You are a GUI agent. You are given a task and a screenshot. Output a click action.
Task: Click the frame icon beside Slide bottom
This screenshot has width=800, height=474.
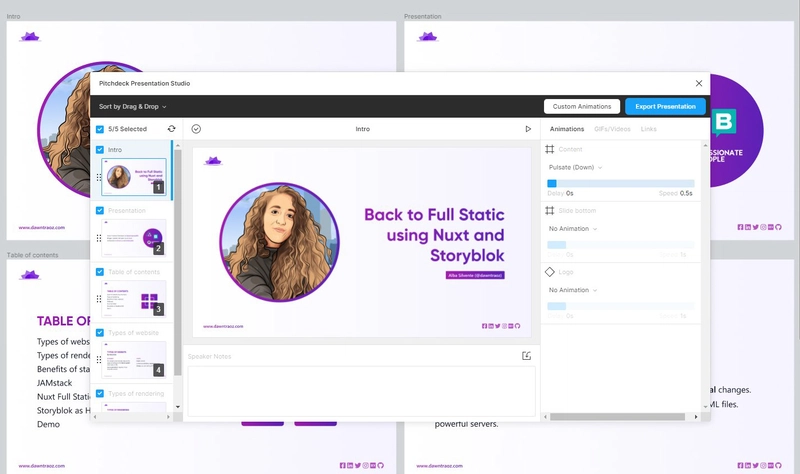point(549,211)
